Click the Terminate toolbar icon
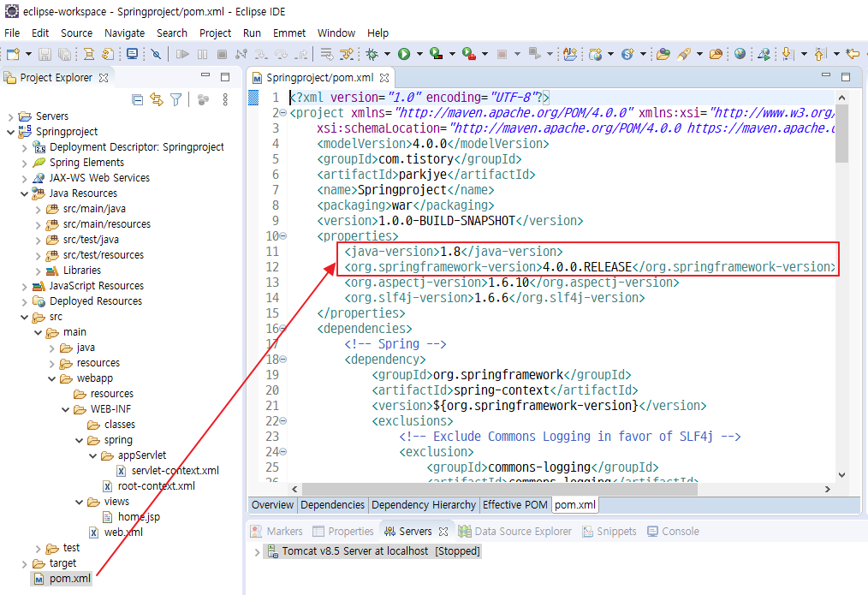This screenshot has width=868, height=595. (x=222, y=54)
